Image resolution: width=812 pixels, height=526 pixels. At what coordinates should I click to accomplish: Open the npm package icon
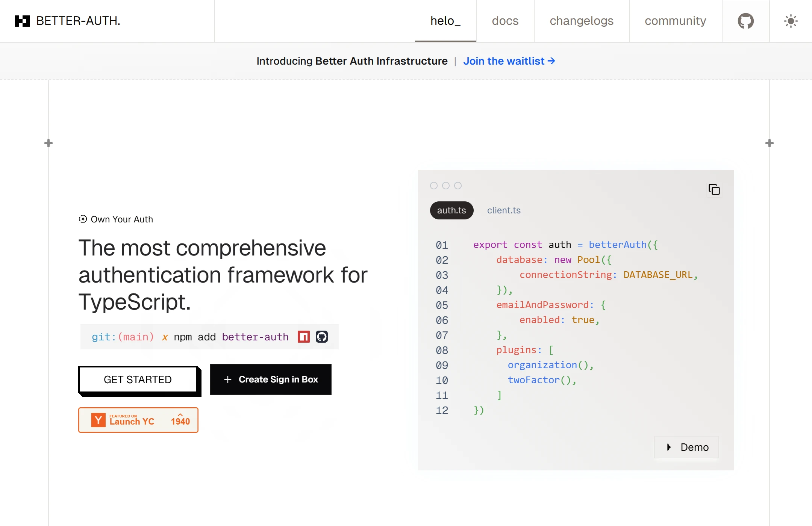tap(304, 337)
